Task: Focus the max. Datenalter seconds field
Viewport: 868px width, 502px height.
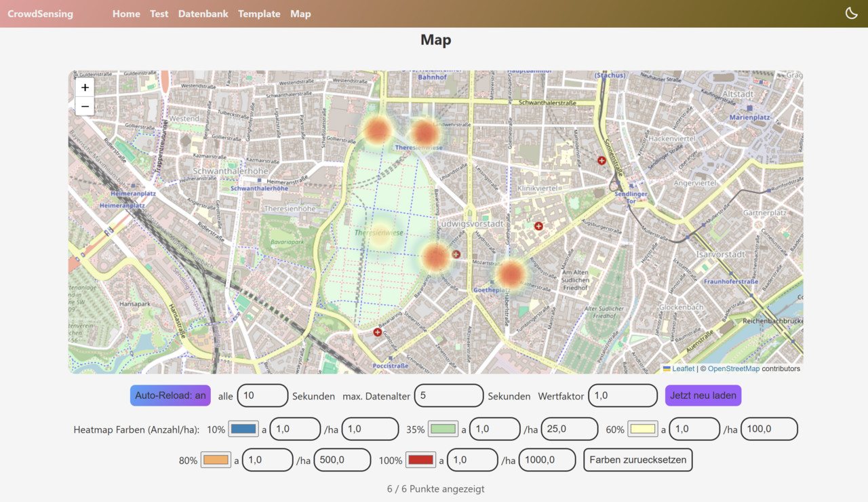Action: [448, 395]
